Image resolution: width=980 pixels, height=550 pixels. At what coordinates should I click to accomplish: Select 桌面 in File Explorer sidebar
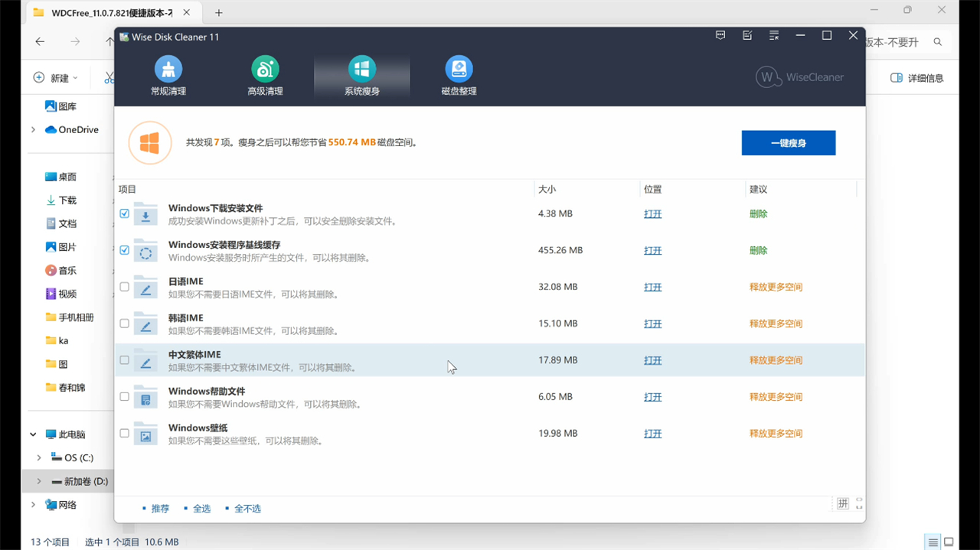pyautogui.click(x=61, y=177)
